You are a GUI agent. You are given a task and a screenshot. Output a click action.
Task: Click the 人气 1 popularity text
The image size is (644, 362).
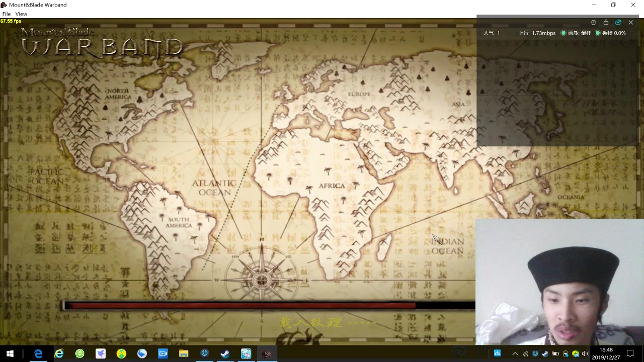click(x=492, y=33)
